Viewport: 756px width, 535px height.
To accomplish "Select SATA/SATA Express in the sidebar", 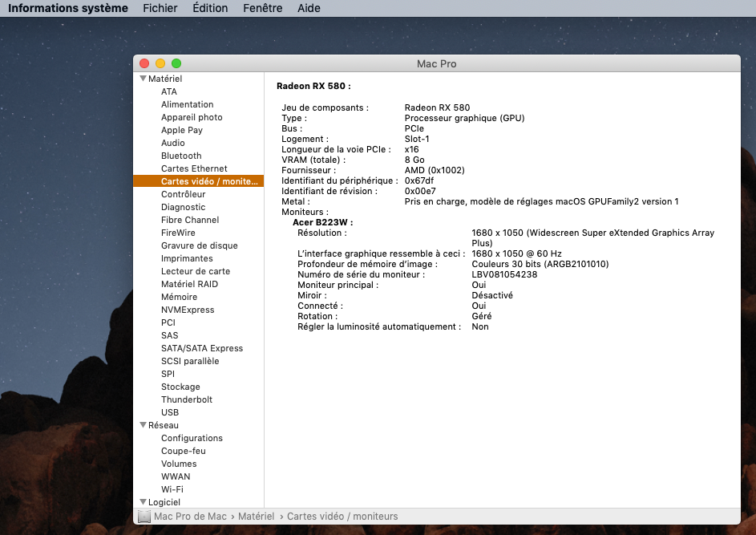I will [x=202, y=348].
